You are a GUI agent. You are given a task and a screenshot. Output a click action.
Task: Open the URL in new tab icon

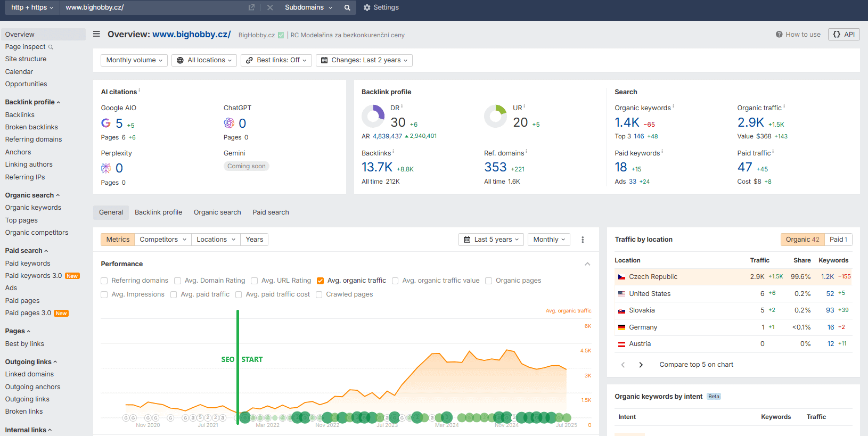(251, 7)
